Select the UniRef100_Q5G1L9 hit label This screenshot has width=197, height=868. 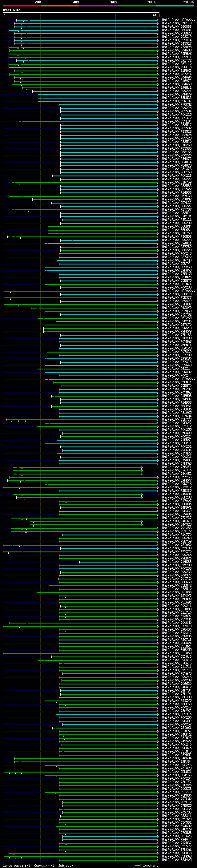pyautogui.click(x=177, y=23)
